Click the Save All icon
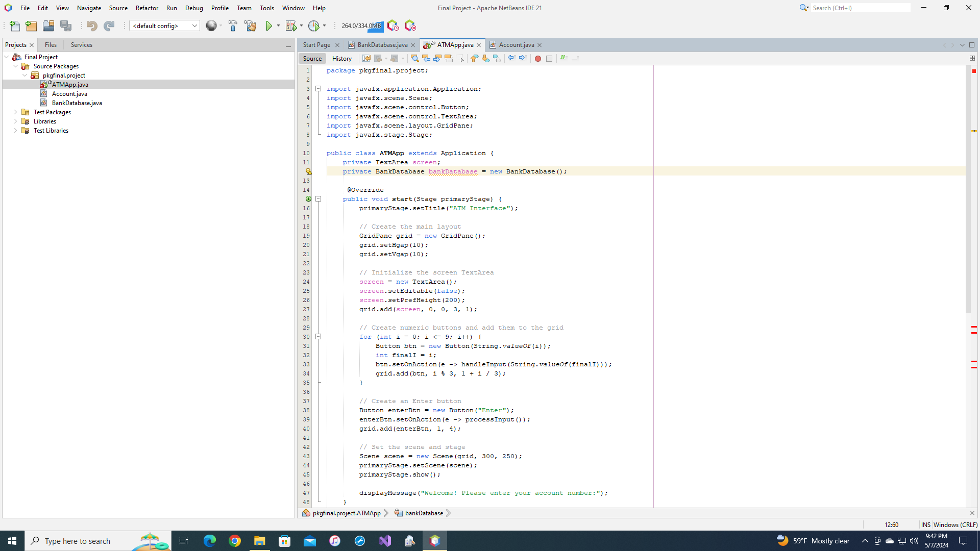The image size is (980, 551). (x=66, y=26)
